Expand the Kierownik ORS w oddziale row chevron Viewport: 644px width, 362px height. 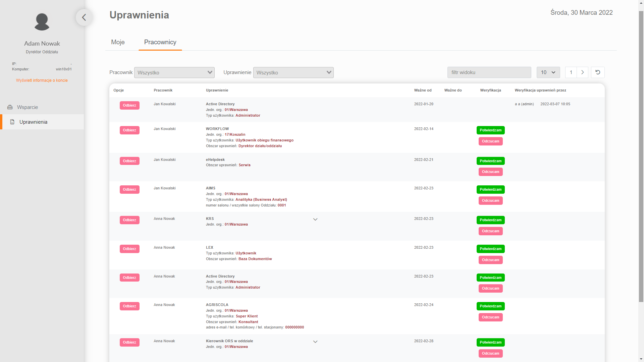point(315,342)
